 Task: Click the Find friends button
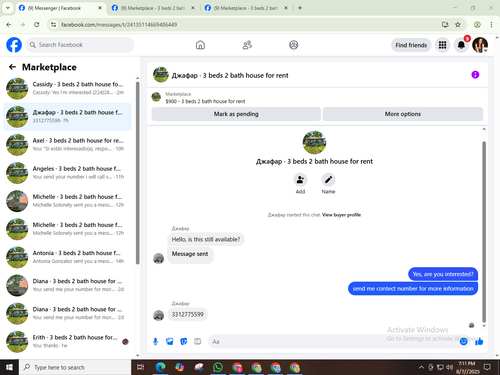(x=411, y=45)
